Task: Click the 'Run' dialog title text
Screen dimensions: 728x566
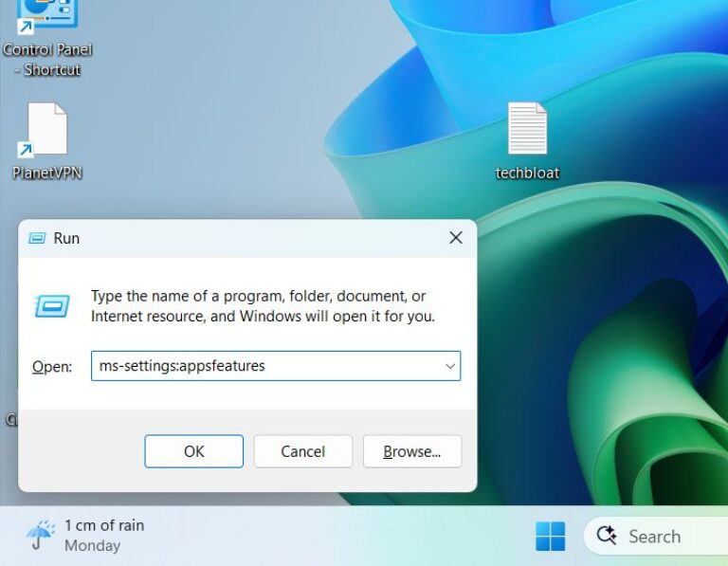Action: (66, 238)
